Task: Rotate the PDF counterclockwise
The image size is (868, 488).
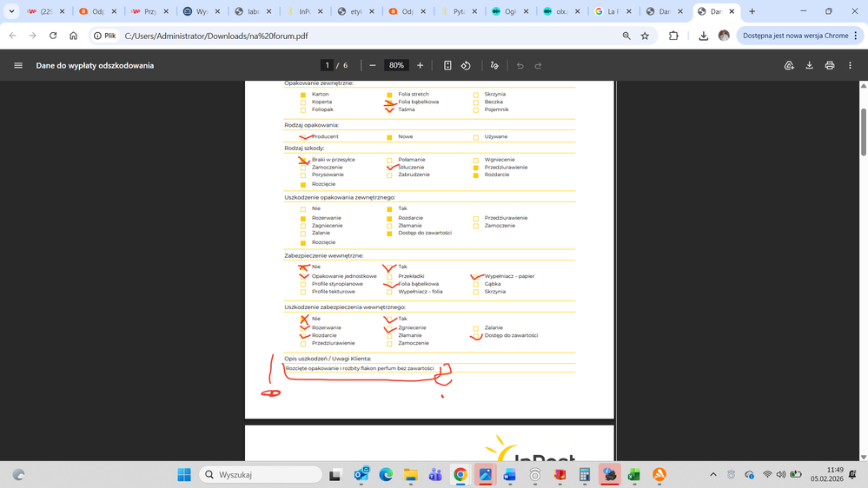Action: (x=466, y=65)
